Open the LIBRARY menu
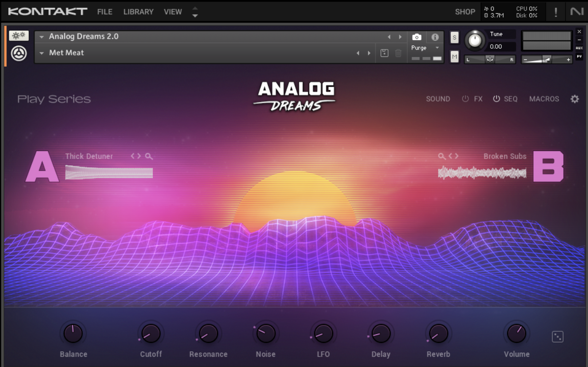This screenshot has width=588, height=367. click(x=139, y=12)
